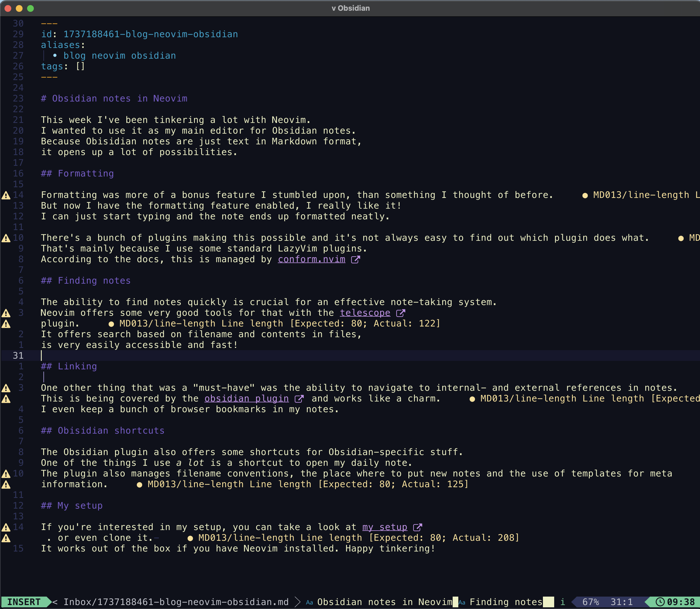
Task: Click the external-link icon after telescope
Action: pos(400,312)
